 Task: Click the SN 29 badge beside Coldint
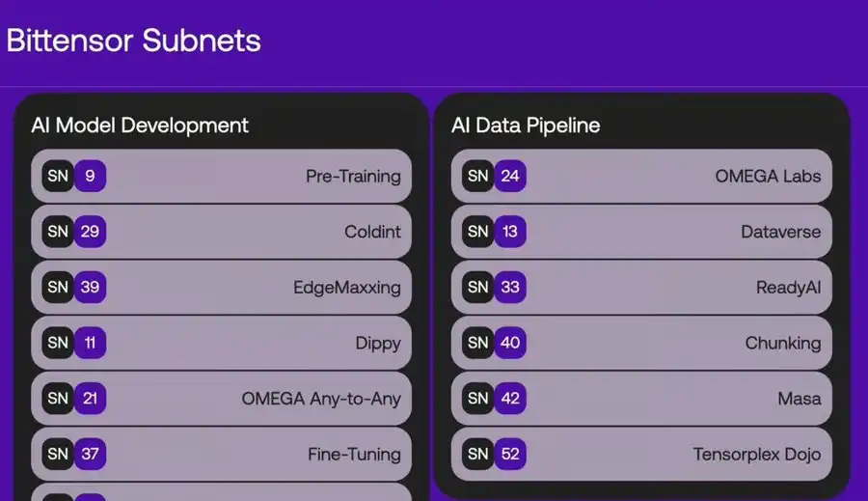point(74,232)
